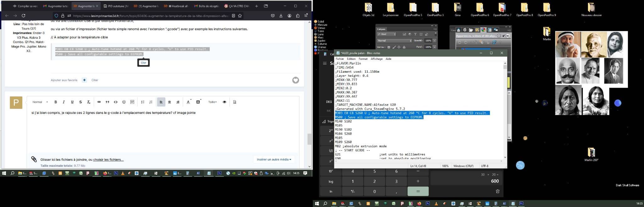The image size is (644, 207).
Task: Bookmark this page with the star icon
Action: click(240, 16)
